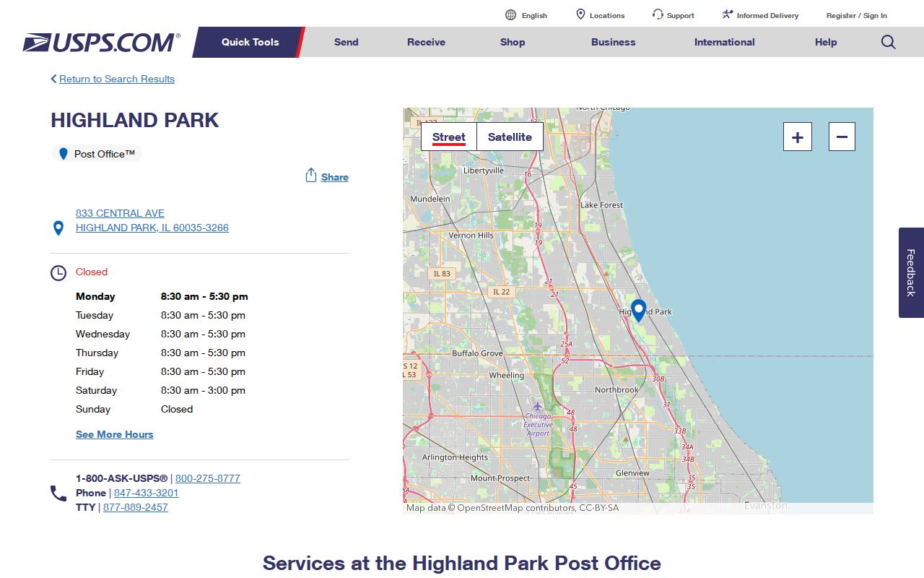The width and height of the screenshot is (924, 578).
Task: Click the Post Office badge pin icon
Action: tap(64, 154)
